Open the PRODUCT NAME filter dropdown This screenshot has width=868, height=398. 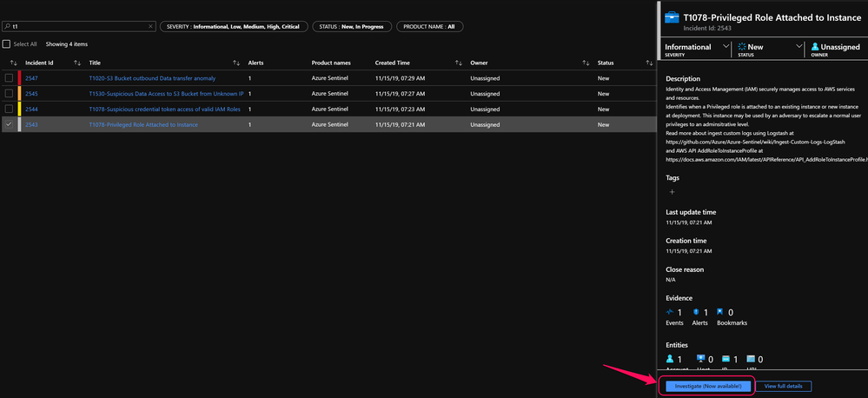click(429, 27)
